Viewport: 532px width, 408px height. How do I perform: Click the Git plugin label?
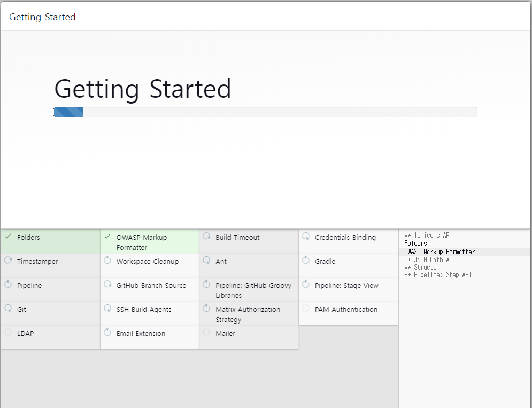click(x=22, y=310)
